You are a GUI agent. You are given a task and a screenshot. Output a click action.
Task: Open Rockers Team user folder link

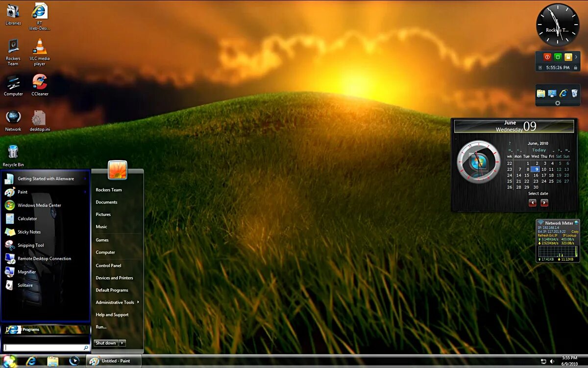click(x=109, y=190)
